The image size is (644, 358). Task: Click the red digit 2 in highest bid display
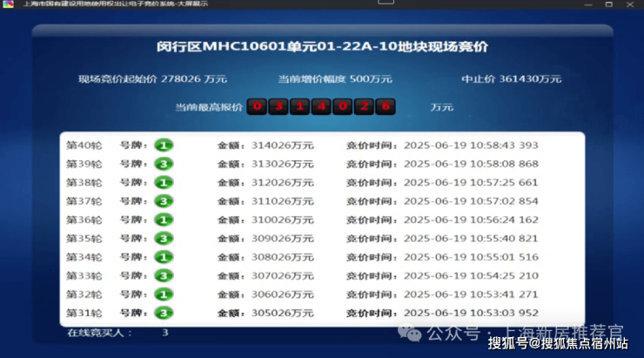(364, 107)
